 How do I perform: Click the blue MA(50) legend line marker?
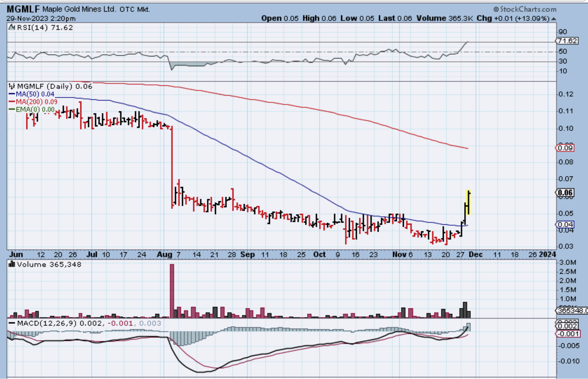[x=12, y=94]
